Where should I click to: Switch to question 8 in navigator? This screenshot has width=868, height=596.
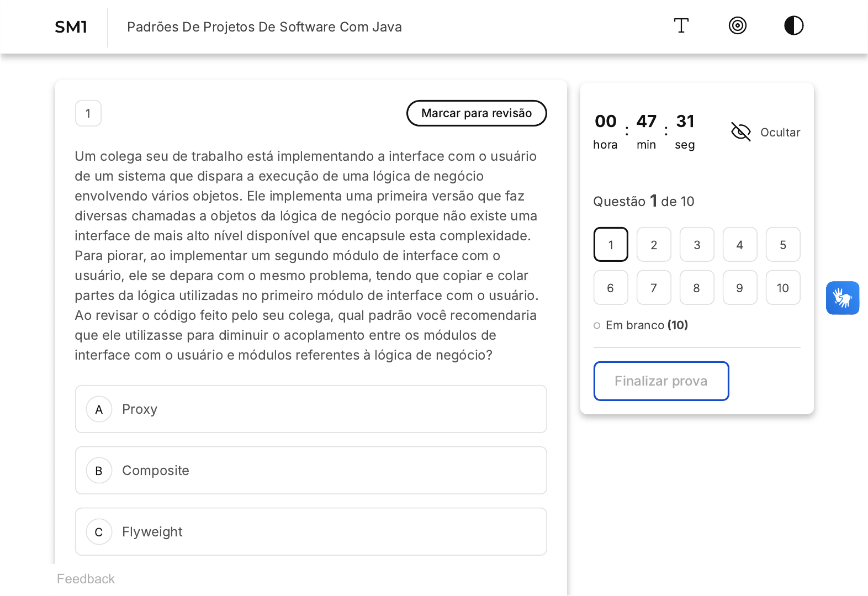(x=697, y=288)
